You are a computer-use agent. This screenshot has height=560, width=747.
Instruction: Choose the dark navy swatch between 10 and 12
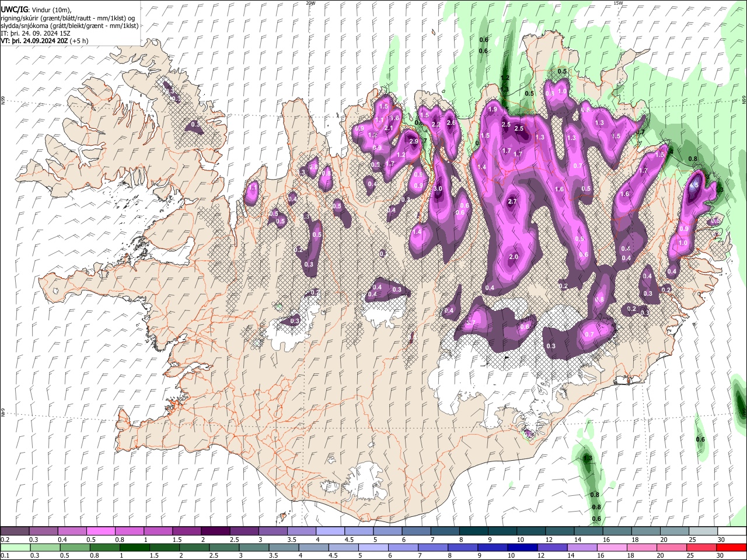coord(522,548)
